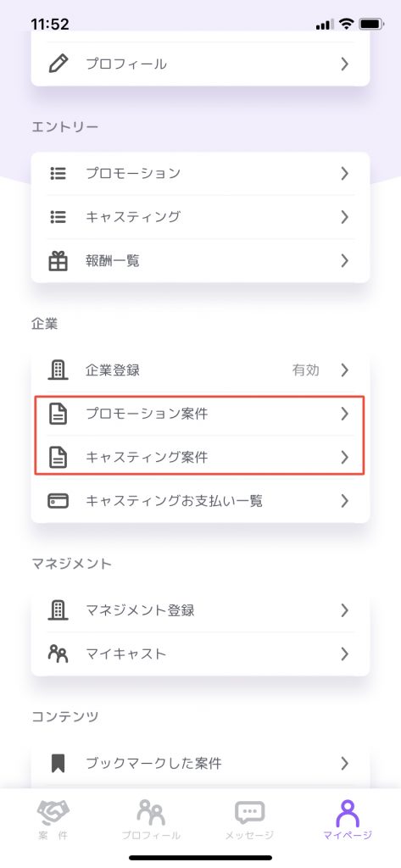
Task: Tap the 有効 status label on 企業登録
Action: [x=306, y=370]
